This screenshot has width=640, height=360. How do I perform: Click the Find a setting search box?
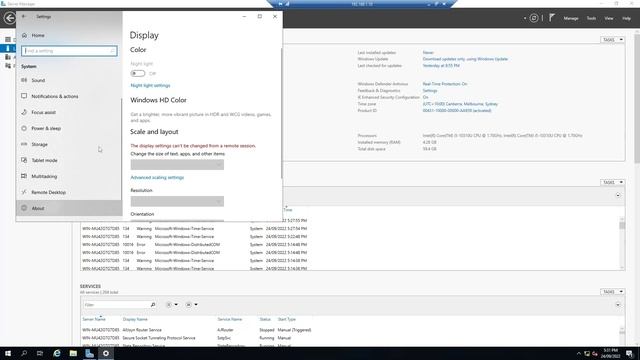(69, 51)
